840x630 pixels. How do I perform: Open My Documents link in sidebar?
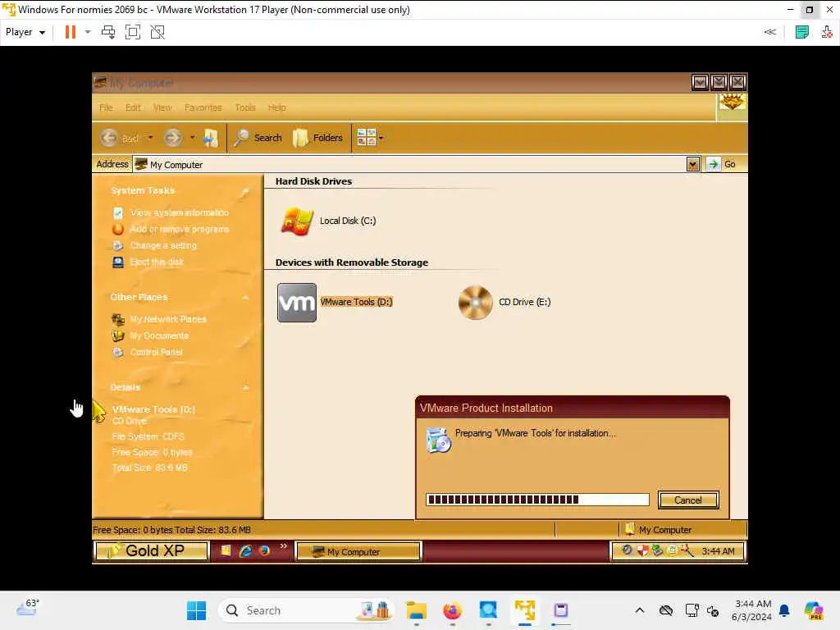(x=159, y=336)
